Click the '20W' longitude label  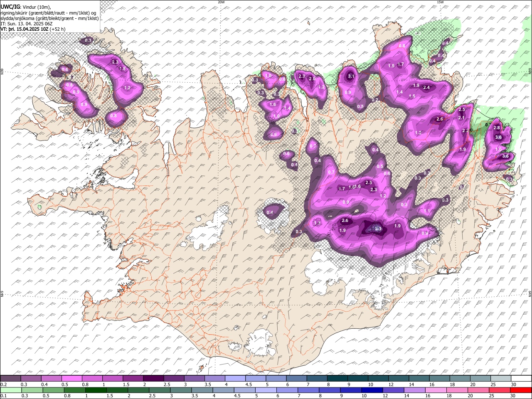221,2
